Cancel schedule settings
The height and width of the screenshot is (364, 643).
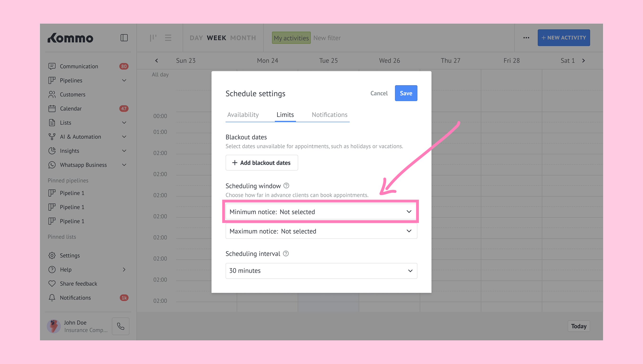pos(379,93)
